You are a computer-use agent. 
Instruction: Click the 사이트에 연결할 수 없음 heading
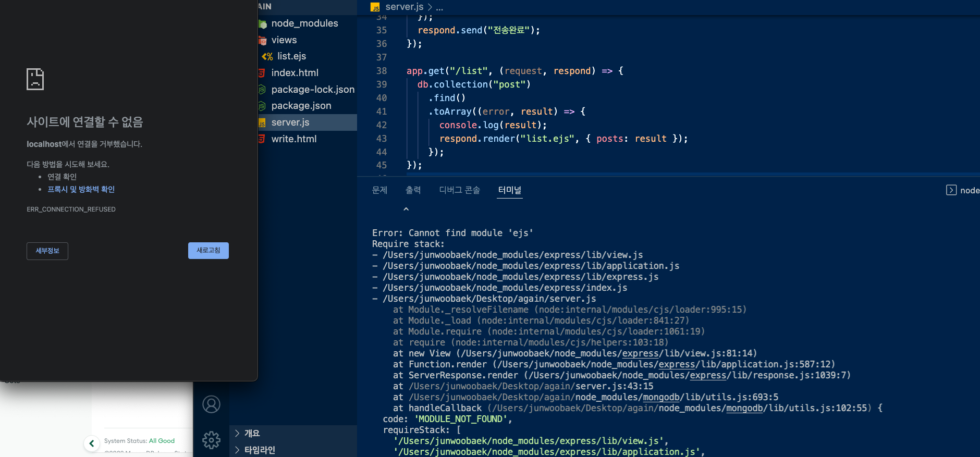click(x=84, y=122)
